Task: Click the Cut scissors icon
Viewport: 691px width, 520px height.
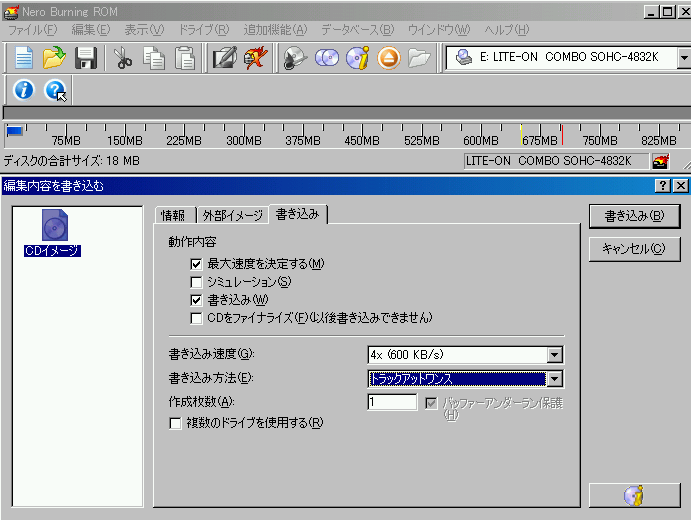Action: [123, 58]
